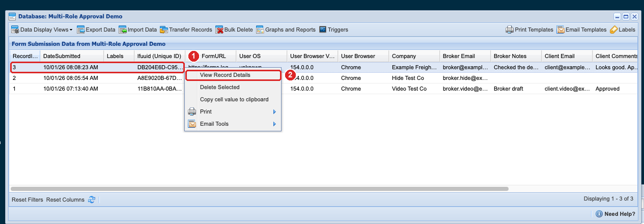Open the Triggers tool
Screen dimensions: 644x224
(333, 30)
